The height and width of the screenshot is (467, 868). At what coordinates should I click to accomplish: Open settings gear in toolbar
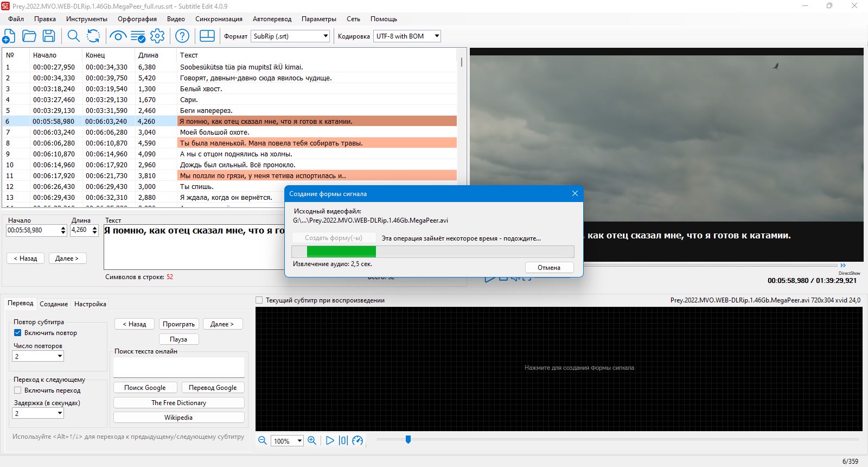coord(157,36)
